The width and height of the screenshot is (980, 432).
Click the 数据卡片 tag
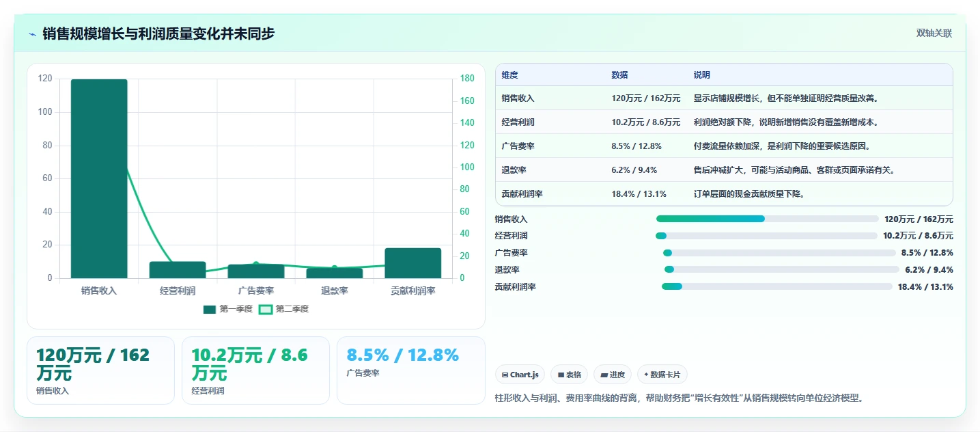(x=662, y=375)
